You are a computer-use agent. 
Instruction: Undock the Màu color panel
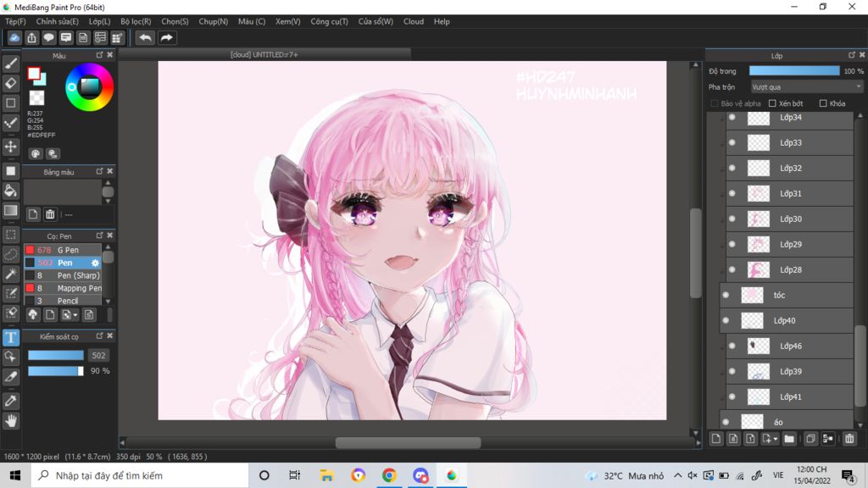coord(100,55)
